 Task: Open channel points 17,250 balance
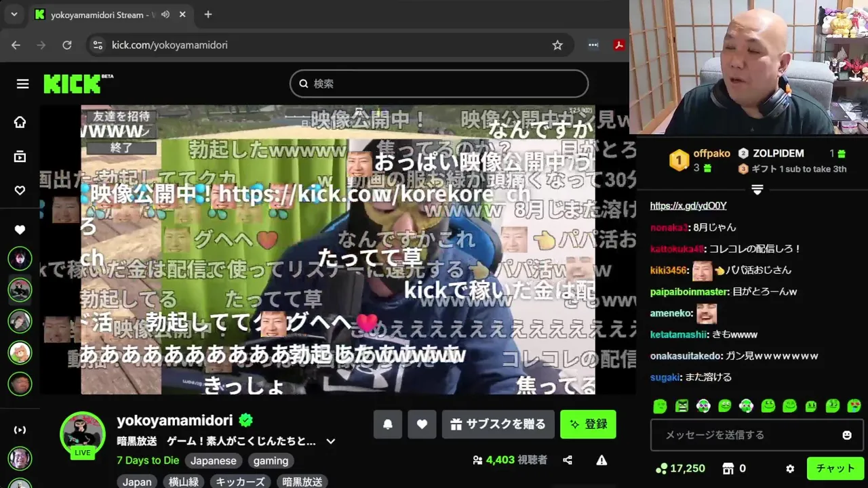point(680,468)
